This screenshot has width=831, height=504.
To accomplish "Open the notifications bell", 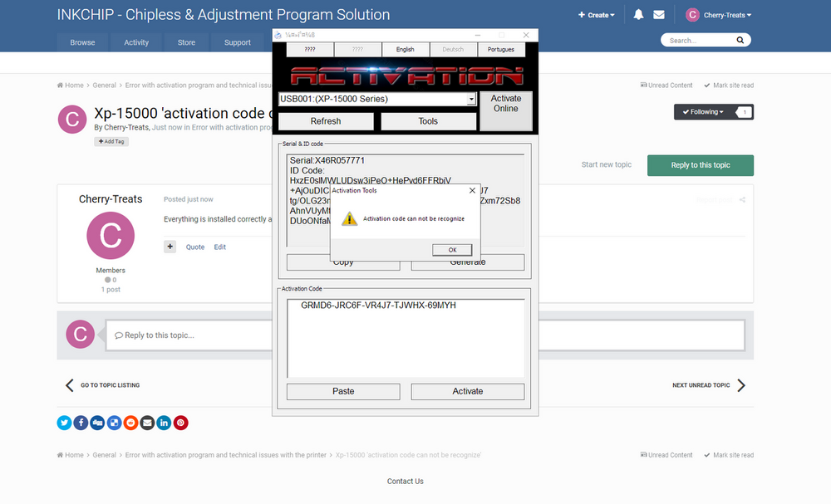I will pyautogui.click(x=638, y=15).
